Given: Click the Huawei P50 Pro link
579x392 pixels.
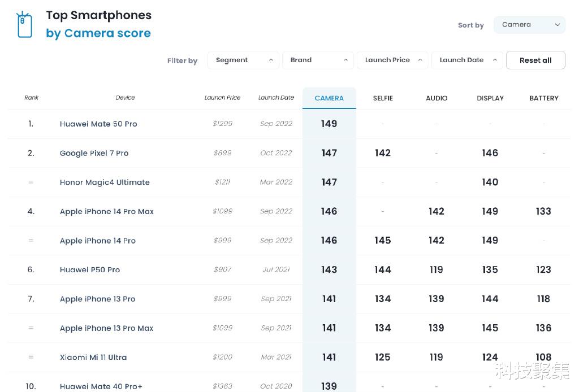Looking at the screenshot, I should pos(90,270).
